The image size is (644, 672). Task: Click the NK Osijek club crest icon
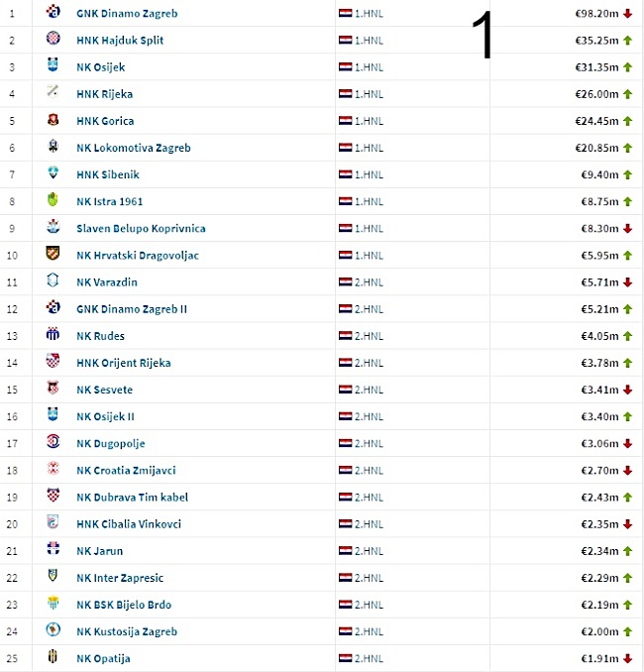tap(53, 66)
